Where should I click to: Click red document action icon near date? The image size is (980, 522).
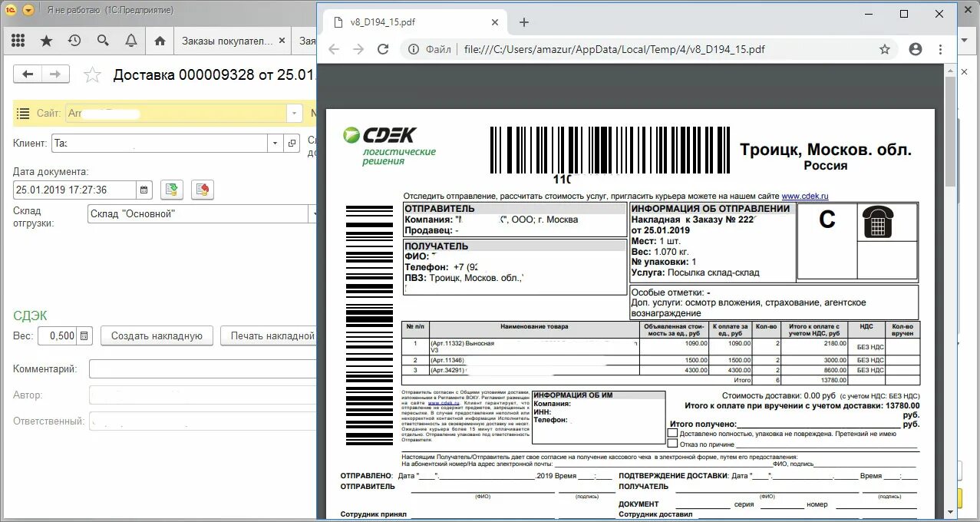202,190
